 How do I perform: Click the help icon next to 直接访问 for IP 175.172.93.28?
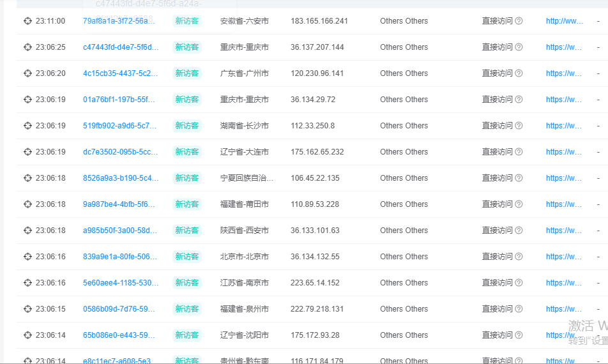519,335
